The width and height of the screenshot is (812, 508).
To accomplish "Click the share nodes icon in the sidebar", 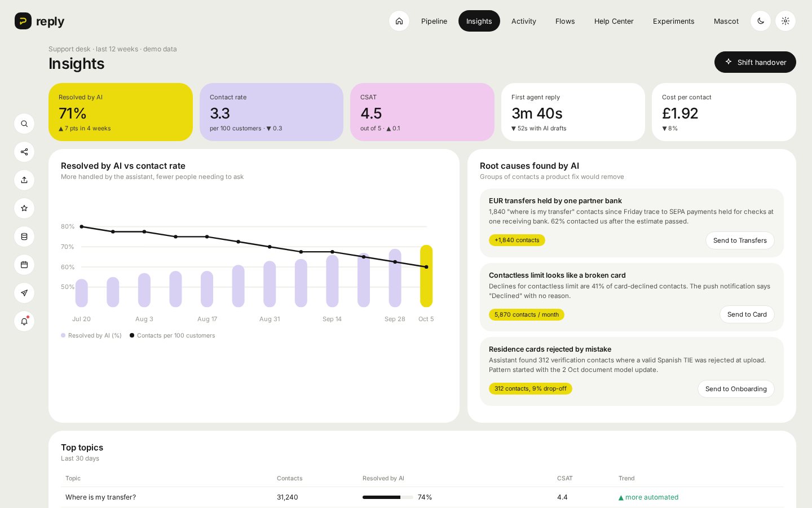I will click(x=24, y=152).
